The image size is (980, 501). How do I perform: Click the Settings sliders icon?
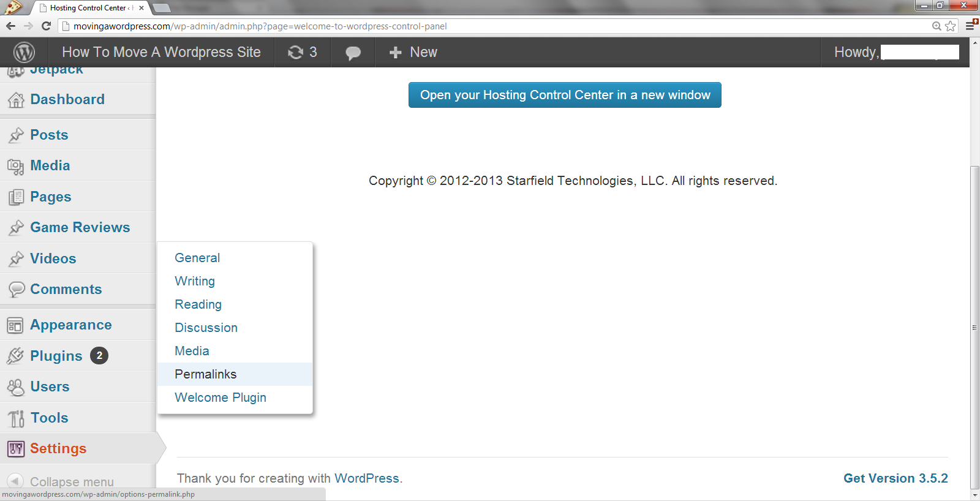pos(16,449)
